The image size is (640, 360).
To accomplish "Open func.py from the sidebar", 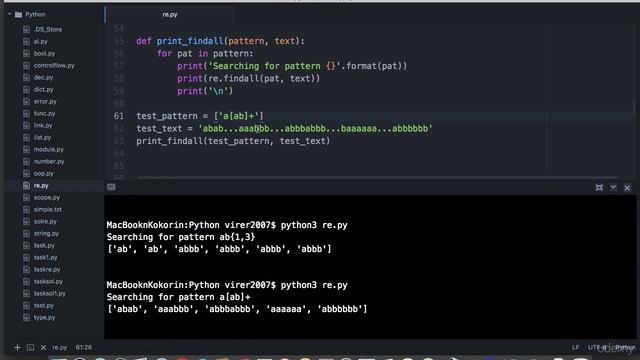I will (44, 113).
